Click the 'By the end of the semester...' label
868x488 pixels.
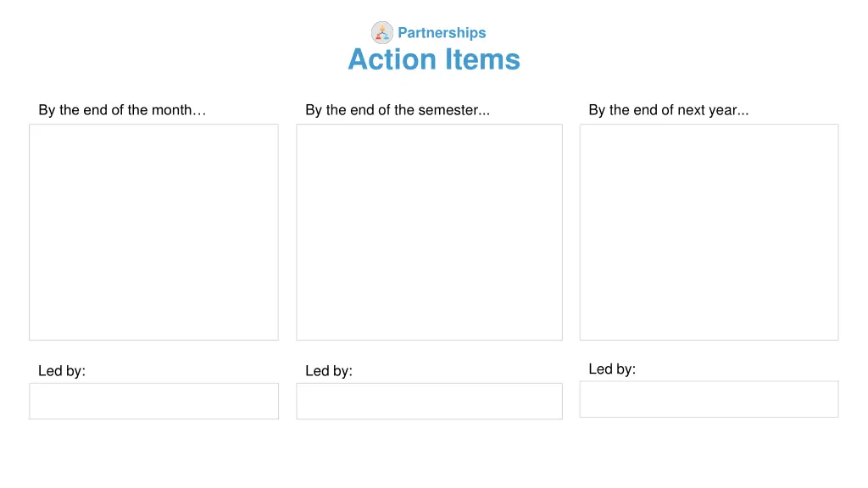click(x=398, y=110)
